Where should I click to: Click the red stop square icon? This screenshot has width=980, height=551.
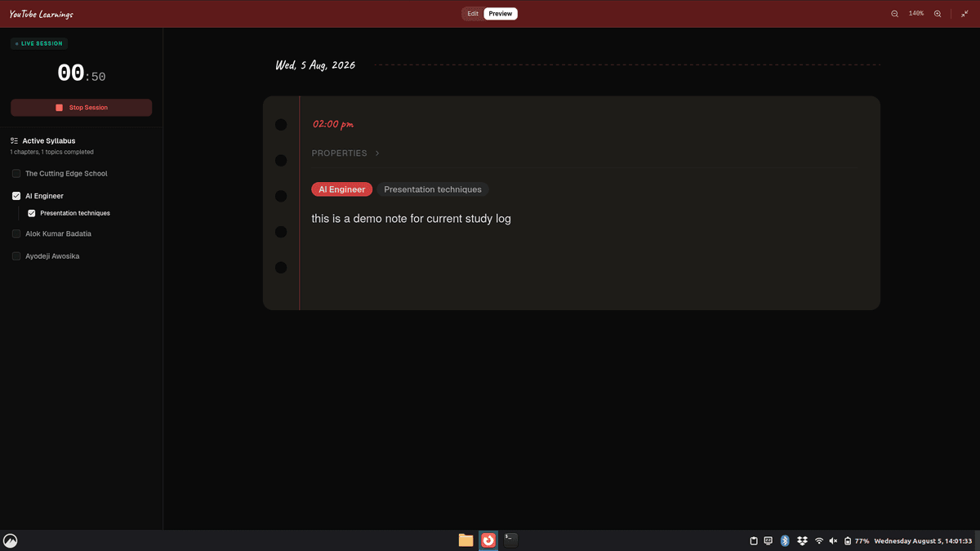click(x=59, y=108)
